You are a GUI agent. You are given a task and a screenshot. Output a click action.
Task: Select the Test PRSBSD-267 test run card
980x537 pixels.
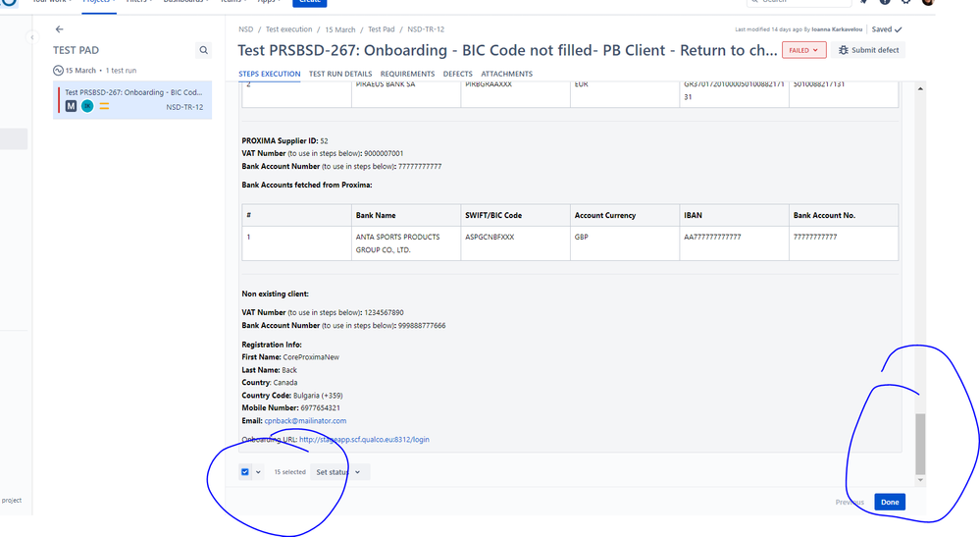tap(132, 100)
